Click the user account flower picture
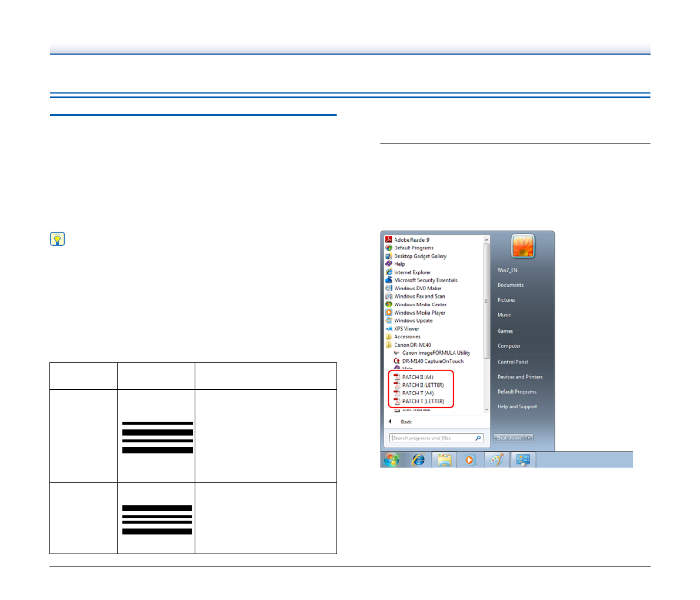Screen dimensions: 700x600 (522, 246)
